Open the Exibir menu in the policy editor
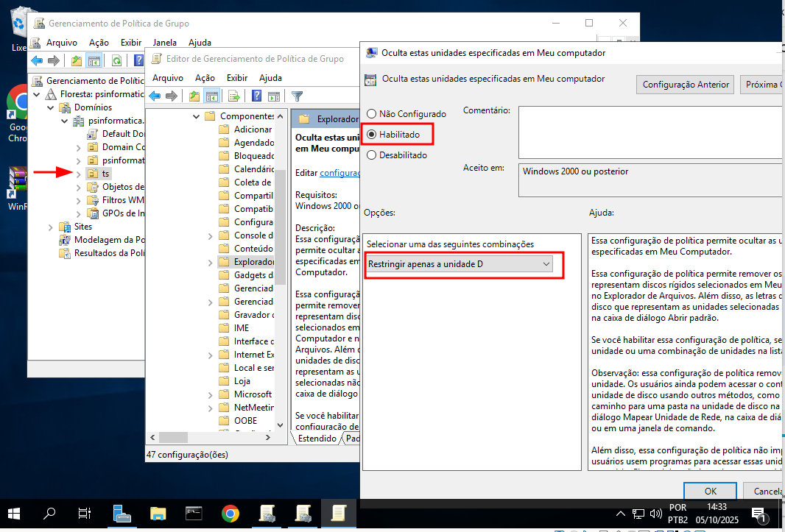Screen dimensions: 785x532 (237, 78)
